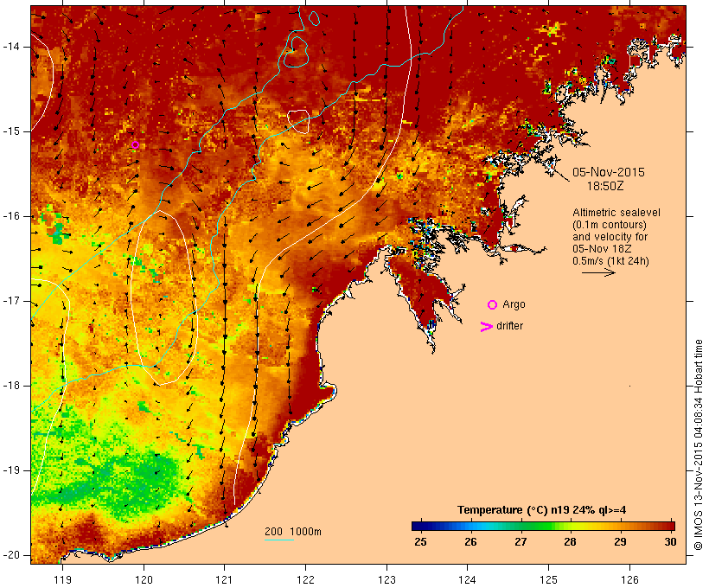Click the latitude label -19
The width and height of the screenshot is (709, 588).
tap(11, 470)
